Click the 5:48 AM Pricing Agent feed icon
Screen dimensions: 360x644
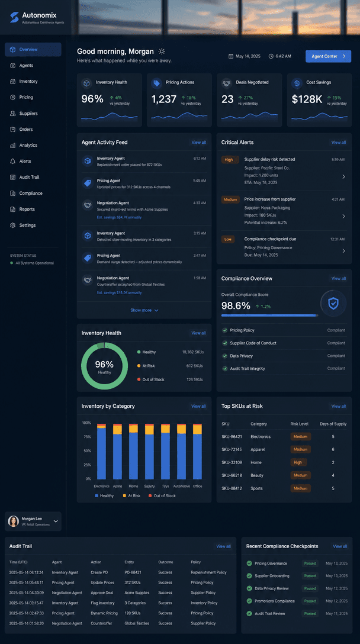tap(87, 183)
